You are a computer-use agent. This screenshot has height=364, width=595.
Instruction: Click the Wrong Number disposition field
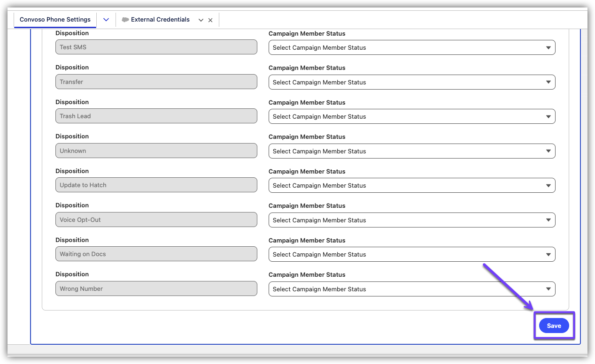coord(156,288)
